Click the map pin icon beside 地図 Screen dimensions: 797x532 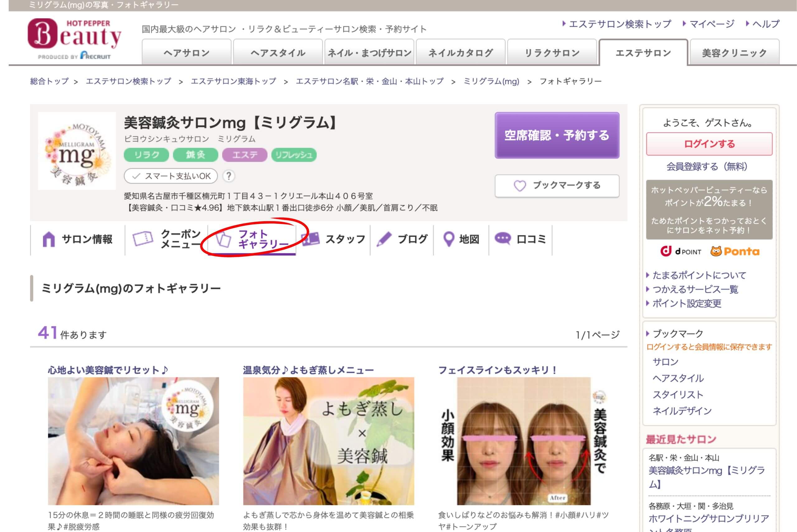(x=449, y=239)
